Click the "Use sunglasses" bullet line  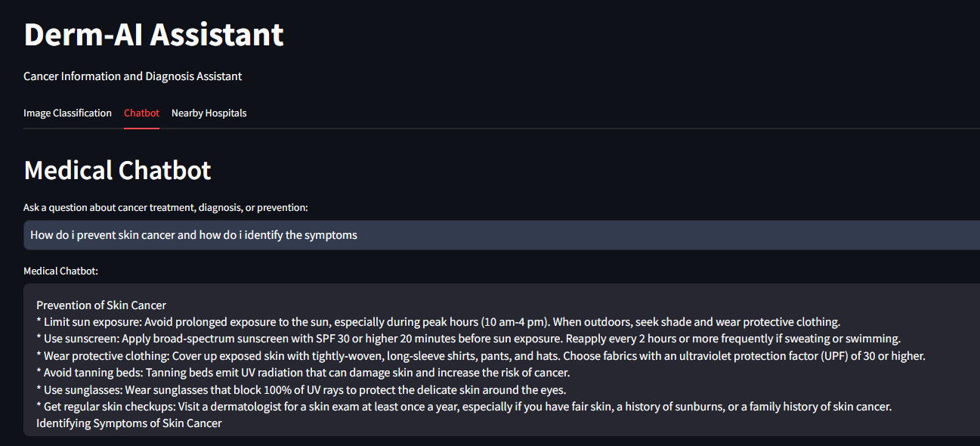coord(301,390)
